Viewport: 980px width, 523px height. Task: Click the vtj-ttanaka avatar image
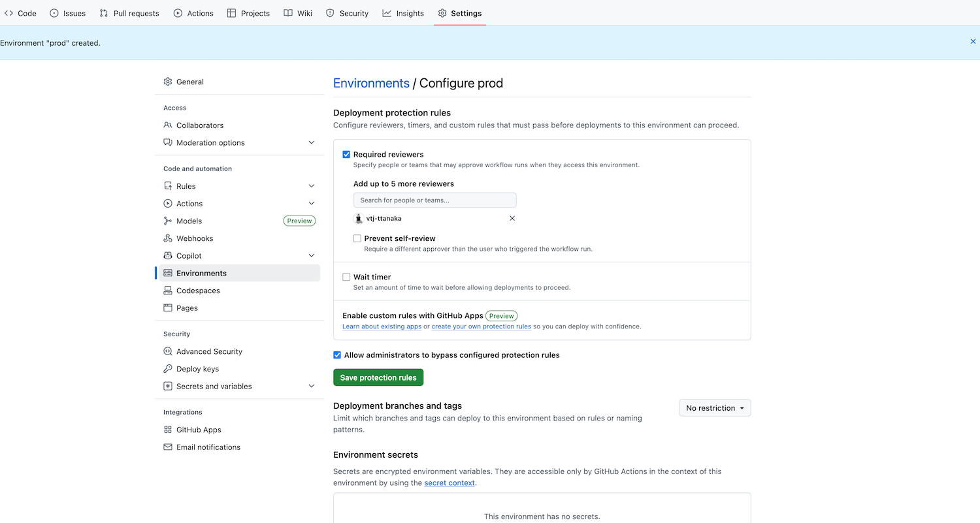[358, 219]
